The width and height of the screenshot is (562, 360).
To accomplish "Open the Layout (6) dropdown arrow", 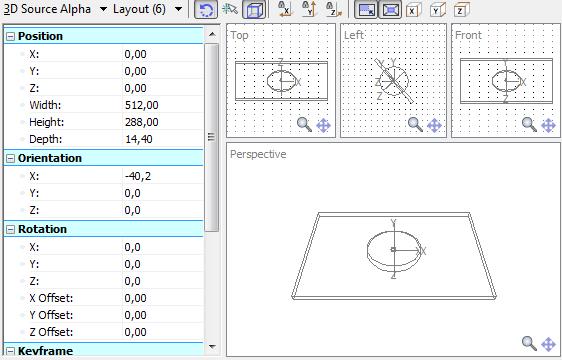I will pyautogui.click(x=178, y=9).
